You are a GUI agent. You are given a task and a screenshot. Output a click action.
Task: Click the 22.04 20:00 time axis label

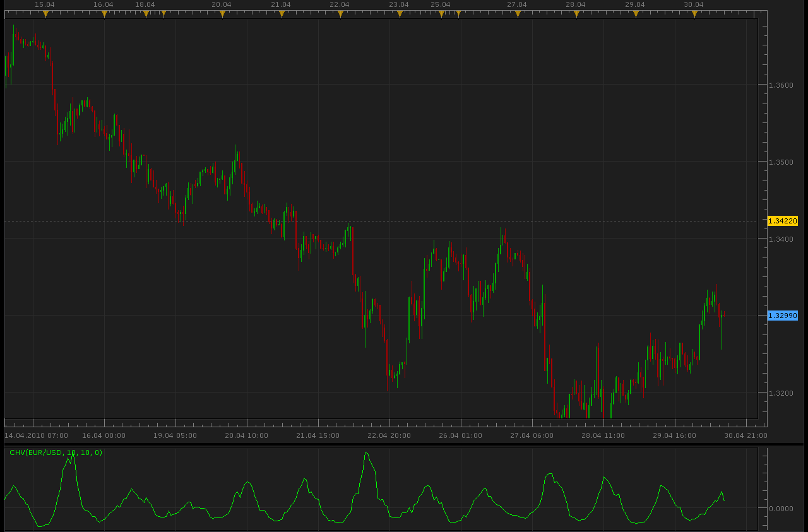(389, 435)
